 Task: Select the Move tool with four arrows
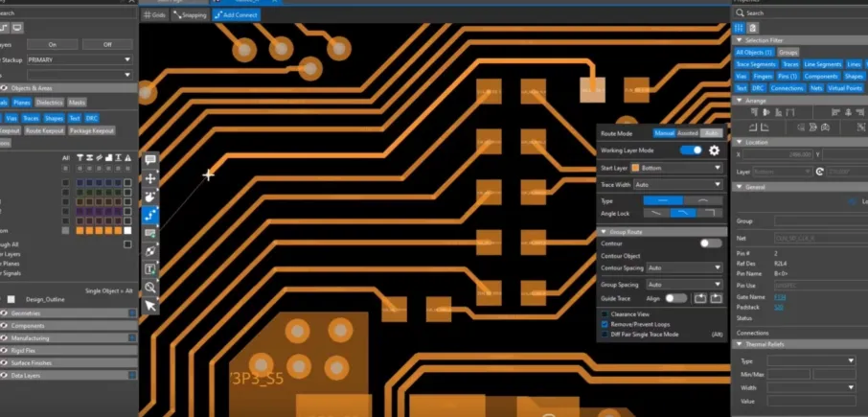tap(150, 179)
